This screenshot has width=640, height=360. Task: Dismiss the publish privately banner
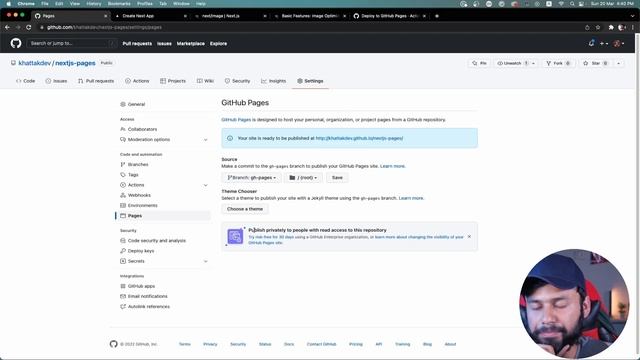click(x=469, y=237)
